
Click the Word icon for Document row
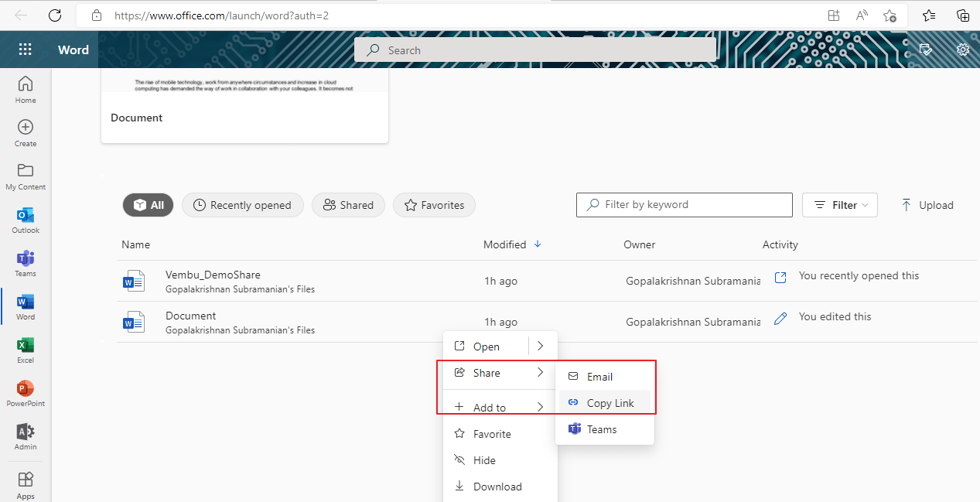tap(134, 322)
